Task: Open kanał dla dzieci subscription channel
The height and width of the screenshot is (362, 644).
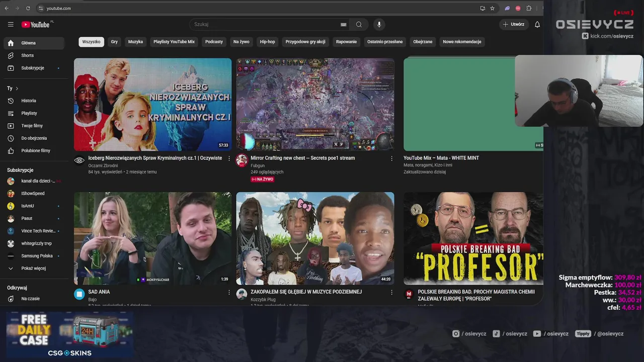Action: coord(34,181)
